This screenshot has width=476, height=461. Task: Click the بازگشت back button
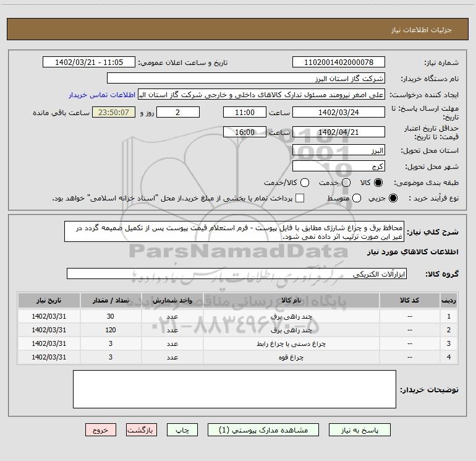(x=142, y=430)
